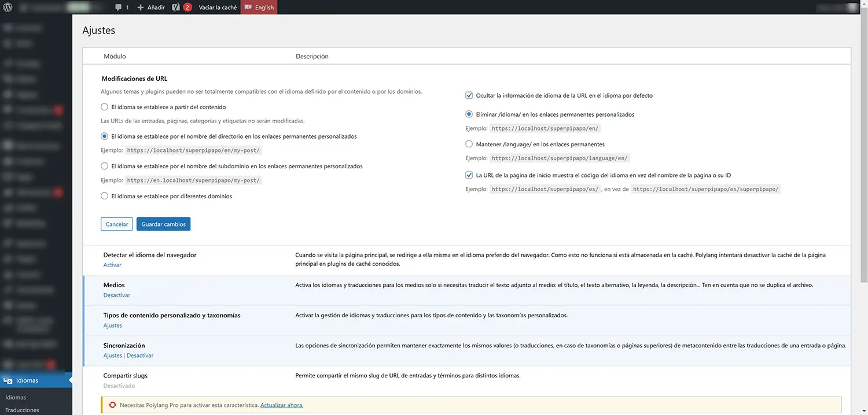Open Traducciones from the sidebar menu
Viewport: 868px width, 415px height.
[x=22, y=410]
